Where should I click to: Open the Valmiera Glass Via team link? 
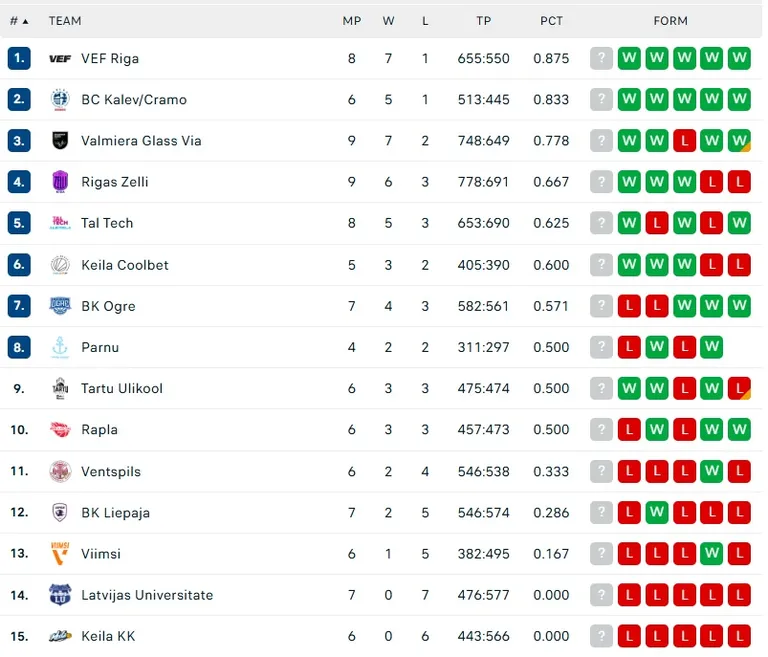click(x=141, y=141)
